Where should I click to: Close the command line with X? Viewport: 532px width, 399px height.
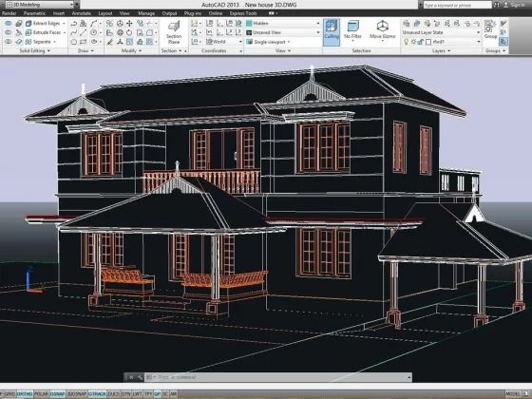[x=131, y=377]
